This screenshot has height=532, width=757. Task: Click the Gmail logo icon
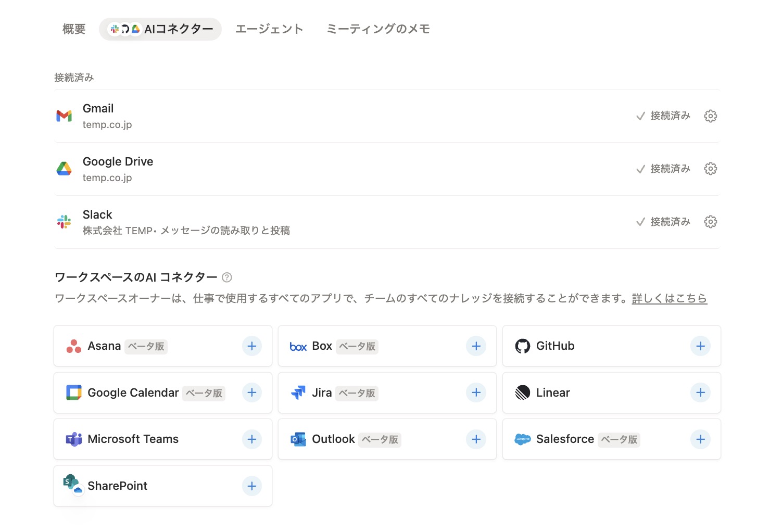[x=64, y=116]
